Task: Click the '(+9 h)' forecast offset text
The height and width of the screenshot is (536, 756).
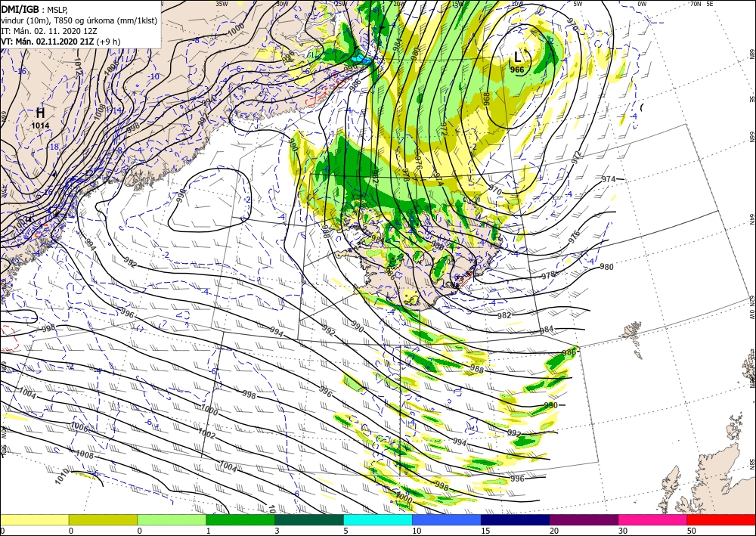Action: [x=108, y=42]
